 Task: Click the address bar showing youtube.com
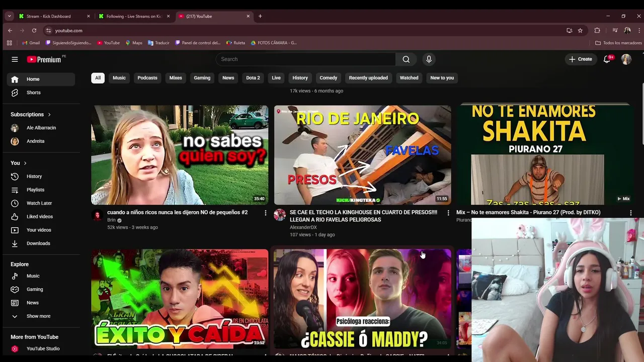pyautogui.click(x=307, y=30)
